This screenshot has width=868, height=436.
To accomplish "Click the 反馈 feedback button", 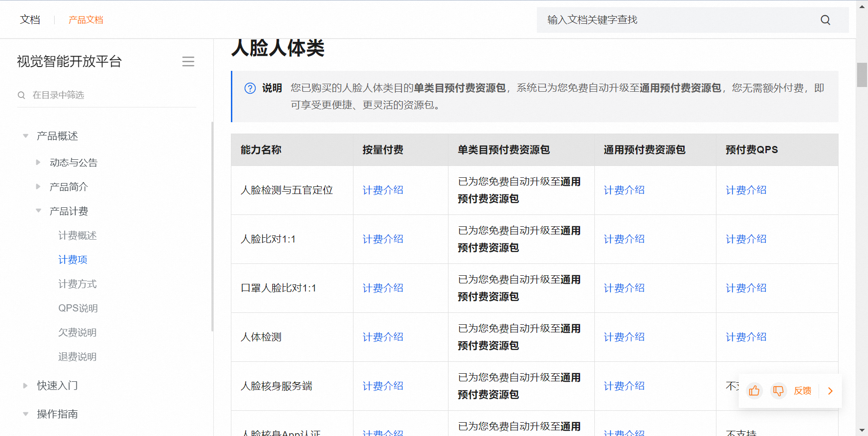I will click(802, 391).
